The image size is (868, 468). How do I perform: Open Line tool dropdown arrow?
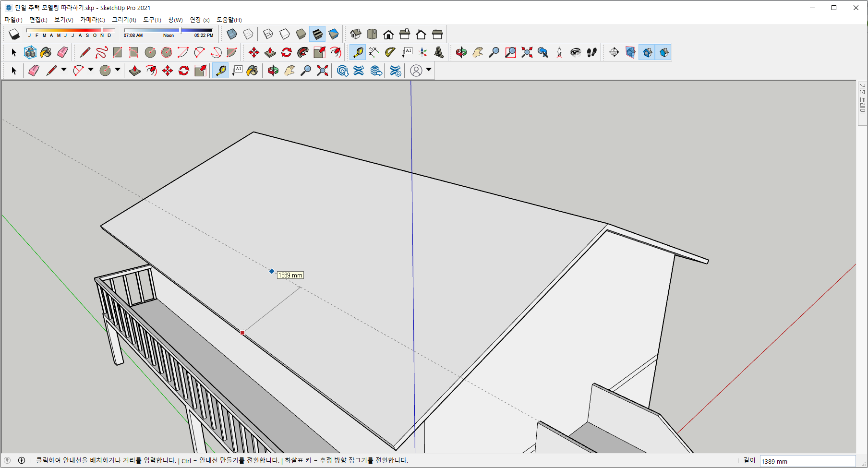click(64, 70)
